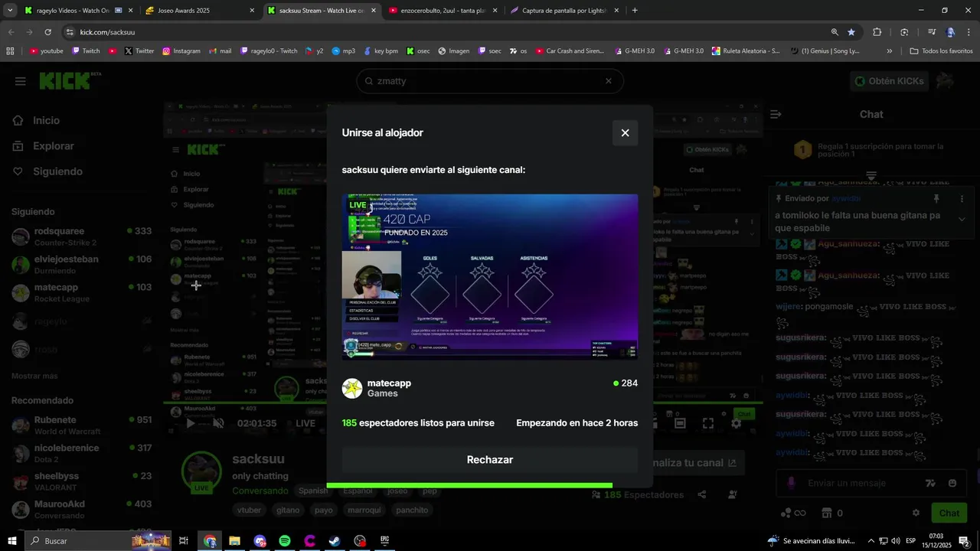Open matecapp channel in the sidebar

tap(81, 292)
